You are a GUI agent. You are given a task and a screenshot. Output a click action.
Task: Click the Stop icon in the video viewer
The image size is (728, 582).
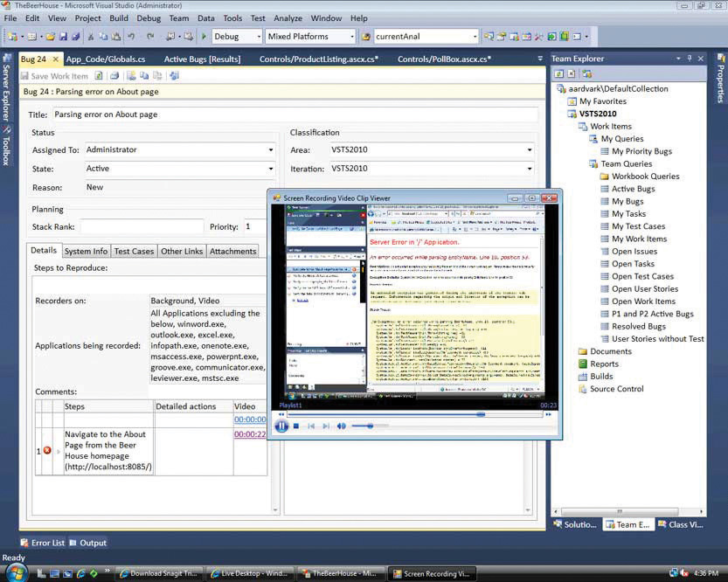[296, 426]
